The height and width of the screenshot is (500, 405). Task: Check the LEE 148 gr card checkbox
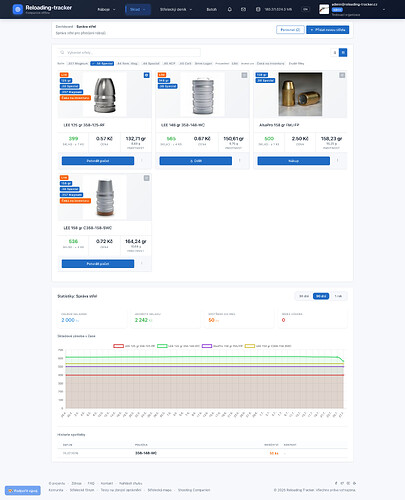pyautogui.click(x=244, y=75)
